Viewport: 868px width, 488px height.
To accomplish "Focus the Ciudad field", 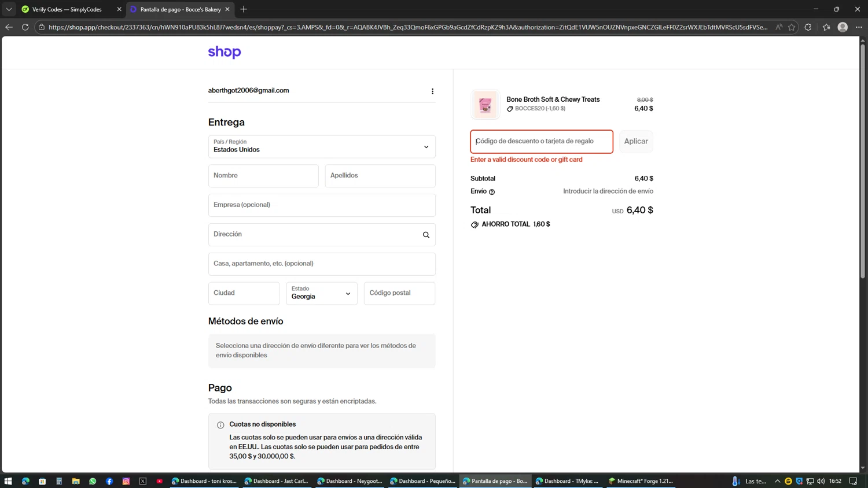I will (244, 293).
